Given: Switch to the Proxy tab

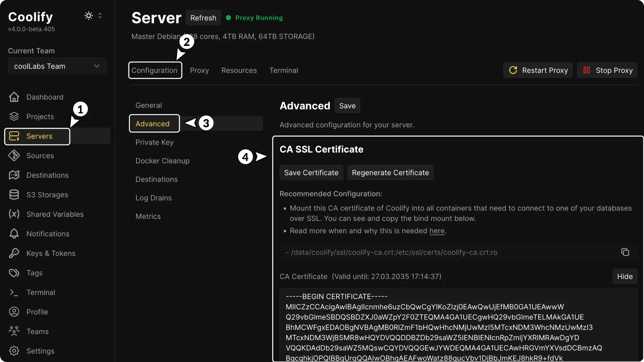Looking at the screenshot, I should [199, 70].
